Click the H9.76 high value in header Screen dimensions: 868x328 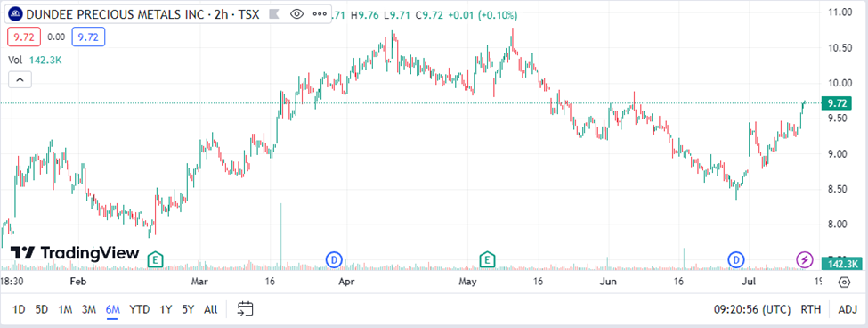pyautogui.click(x=365, y=15)
